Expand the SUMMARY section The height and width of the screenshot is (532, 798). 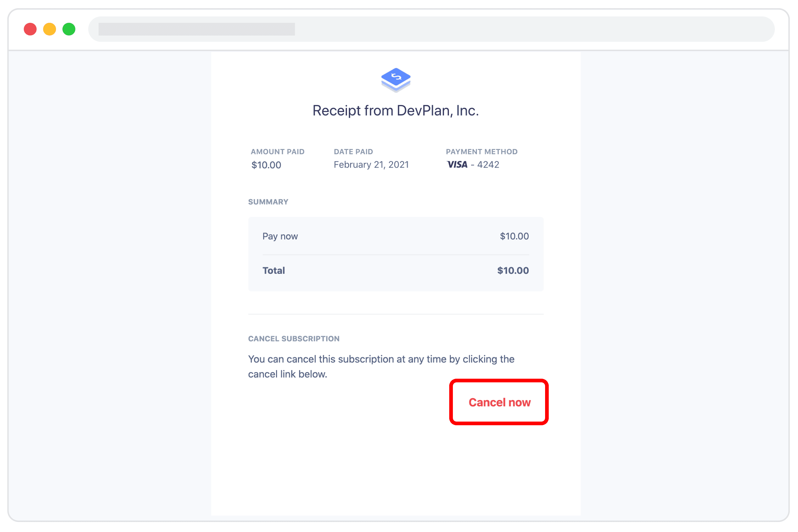coord(268,202)
